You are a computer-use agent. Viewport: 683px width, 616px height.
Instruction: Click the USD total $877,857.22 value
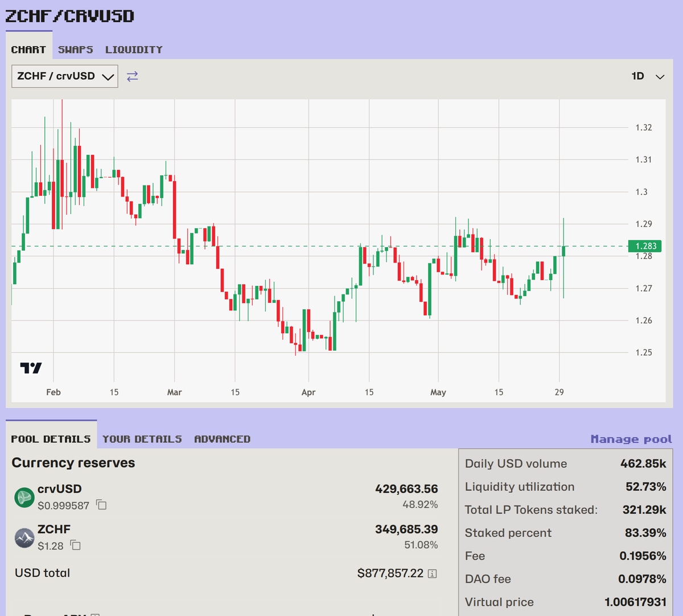pyautogui.click(x=390, y=573)
